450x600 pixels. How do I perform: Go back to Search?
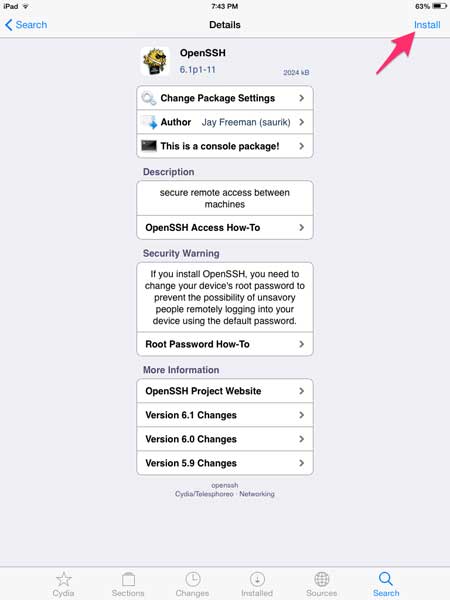[x=26, y=25]
